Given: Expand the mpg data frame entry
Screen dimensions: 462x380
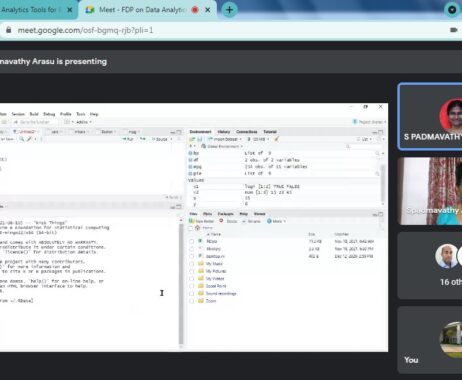Looking at the screenshot, I should (191, 167).
